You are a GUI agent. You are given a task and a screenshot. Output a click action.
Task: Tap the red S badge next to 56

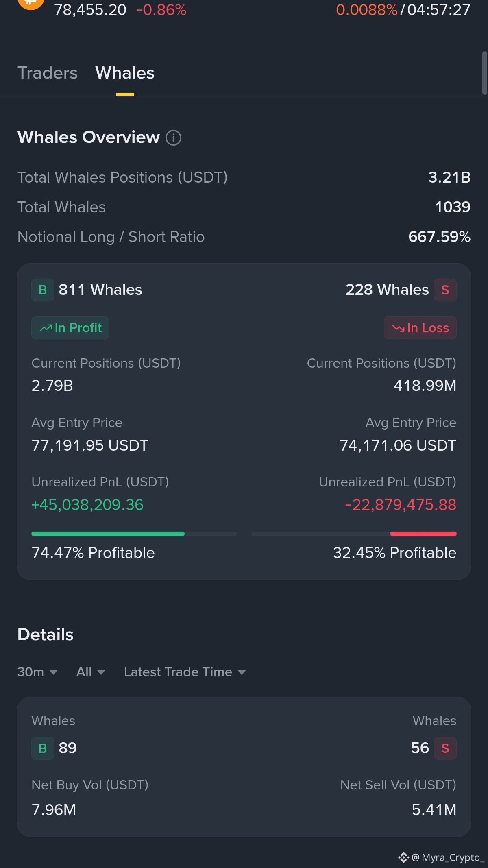(445, 748)
